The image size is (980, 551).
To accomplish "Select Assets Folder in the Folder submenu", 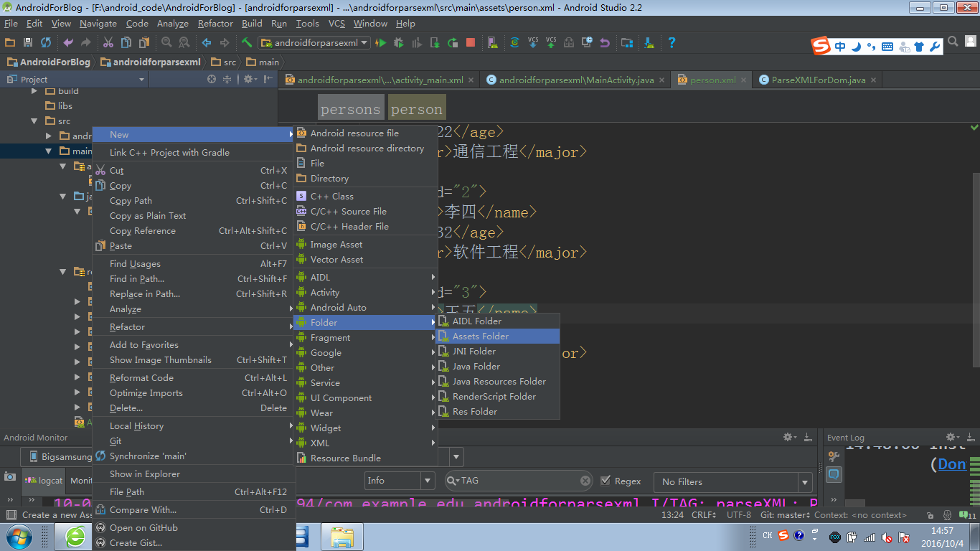I will (x=498, y=336).
